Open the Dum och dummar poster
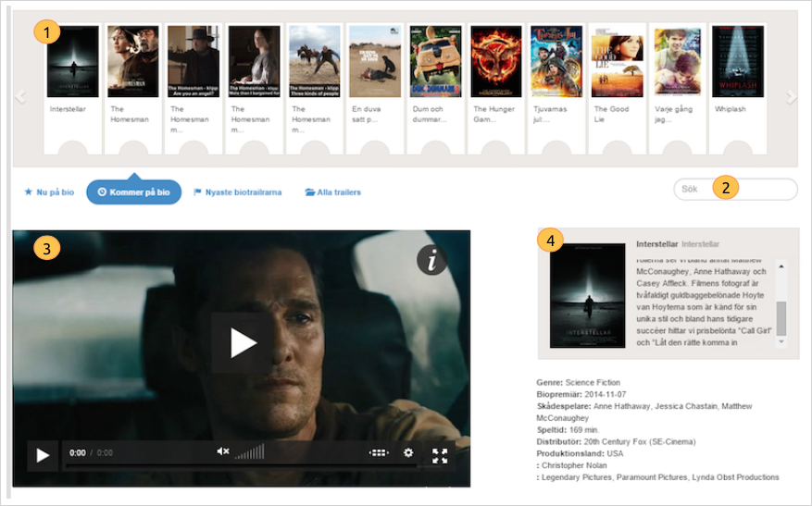Image resolution: width=812 pixels, height=506 pixels. click(x=435, y=62)
